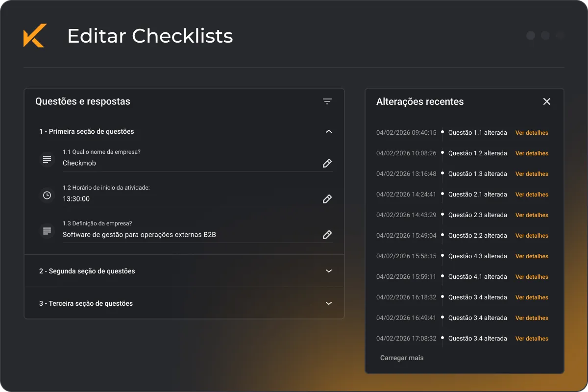Screen dimensions: 588x392
Task: Close the Alterações recentes panel
Action: point(547,101)
